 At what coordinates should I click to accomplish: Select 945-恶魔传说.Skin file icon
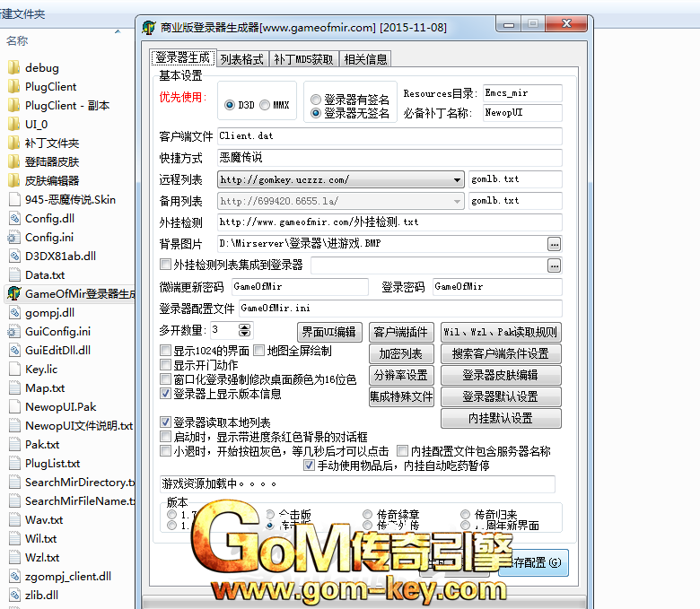[14, 199]
